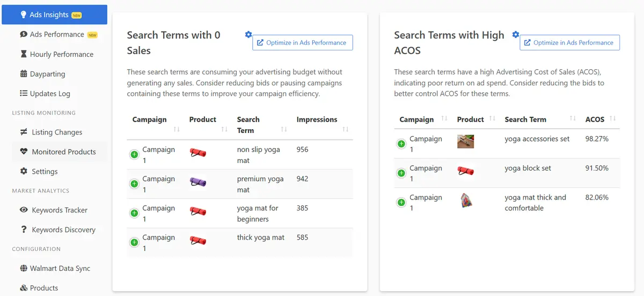The width and height of the screenshot is (644, 296).
Task: Click the gear icon beside Search Terms with 0 Sales
Action: tap(248, 35)
